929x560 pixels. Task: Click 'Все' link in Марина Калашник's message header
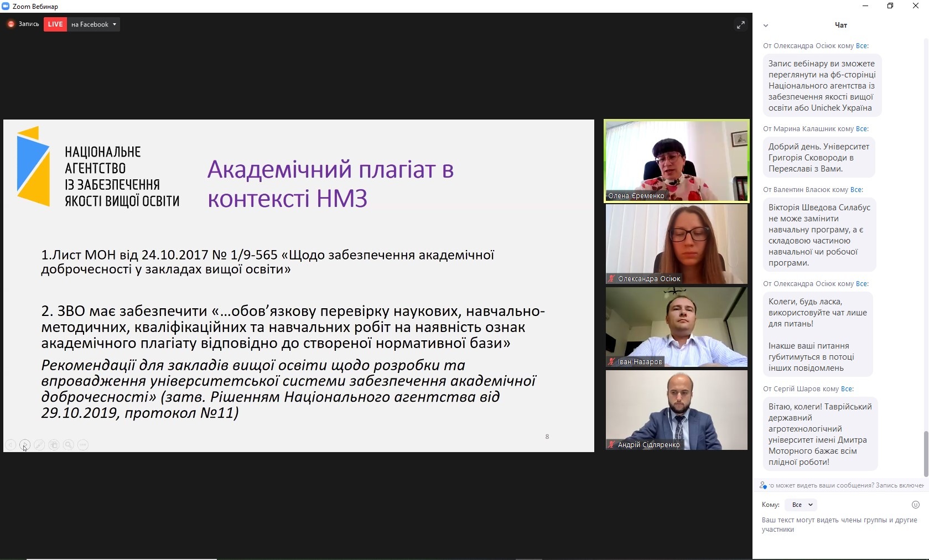point(862,129)
